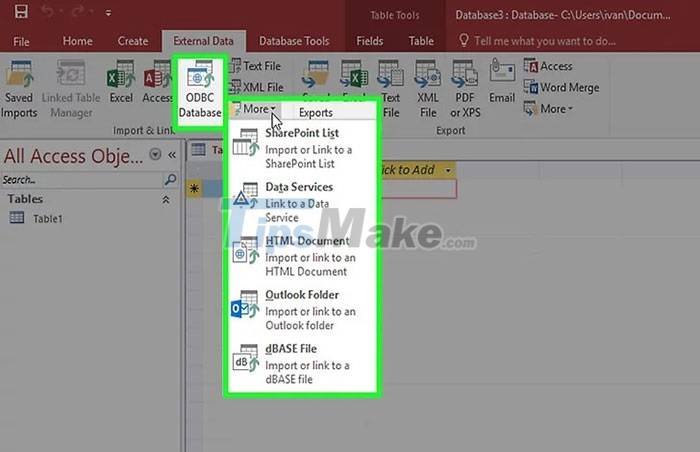Export to PDF or XPS
The height and width of the screenshot is (452, 700).
tap(465, 89)
